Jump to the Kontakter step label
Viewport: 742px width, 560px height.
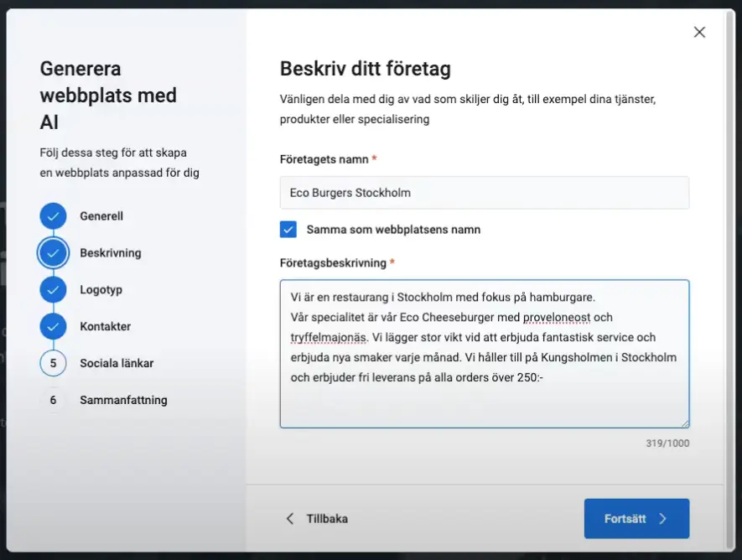[x=105, y=326]
